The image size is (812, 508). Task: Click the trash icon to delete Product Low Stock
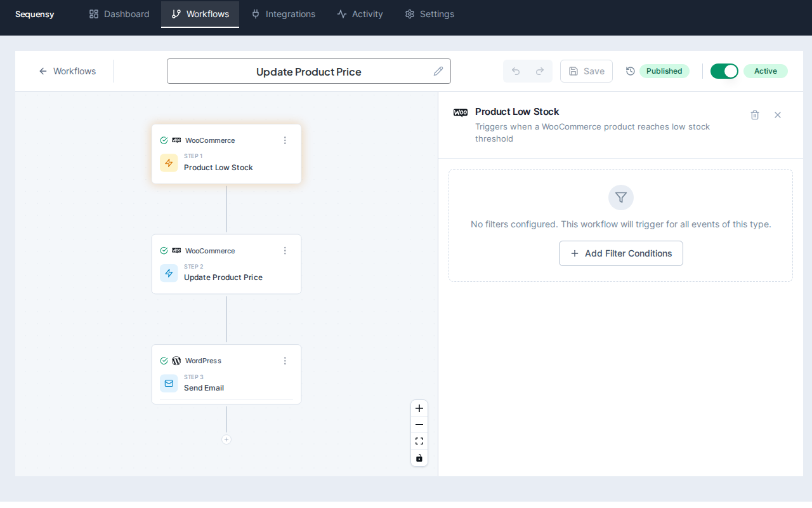(755, 115)
